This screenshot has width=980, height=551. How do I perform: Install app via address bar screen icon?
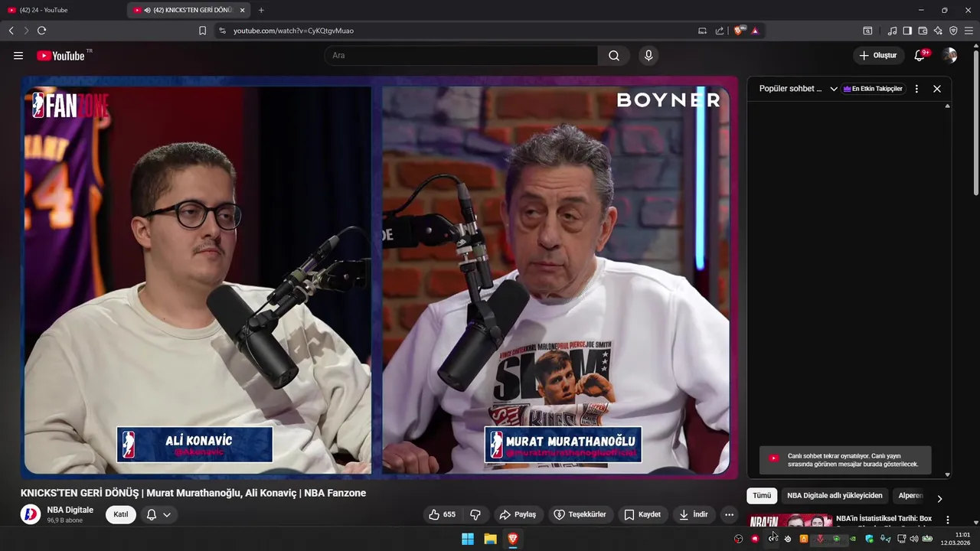pos(703,31)
